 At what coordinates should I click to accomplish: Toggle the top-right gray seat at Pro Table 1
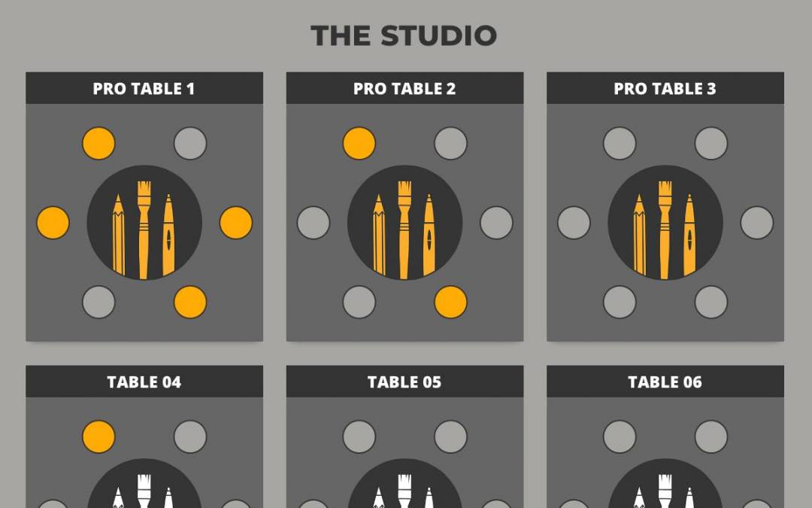[190, 143]
